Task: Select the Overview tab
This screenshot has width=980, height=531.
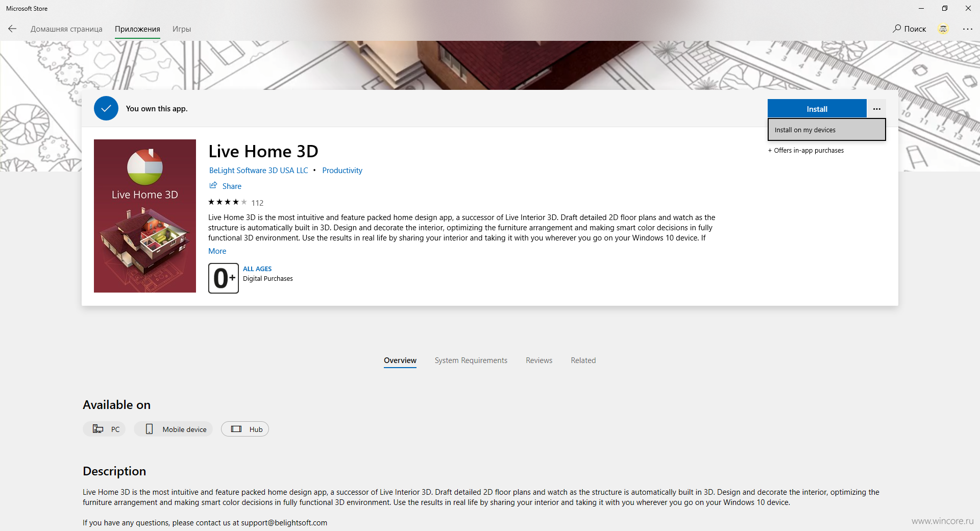Action: tap(400, 360)
